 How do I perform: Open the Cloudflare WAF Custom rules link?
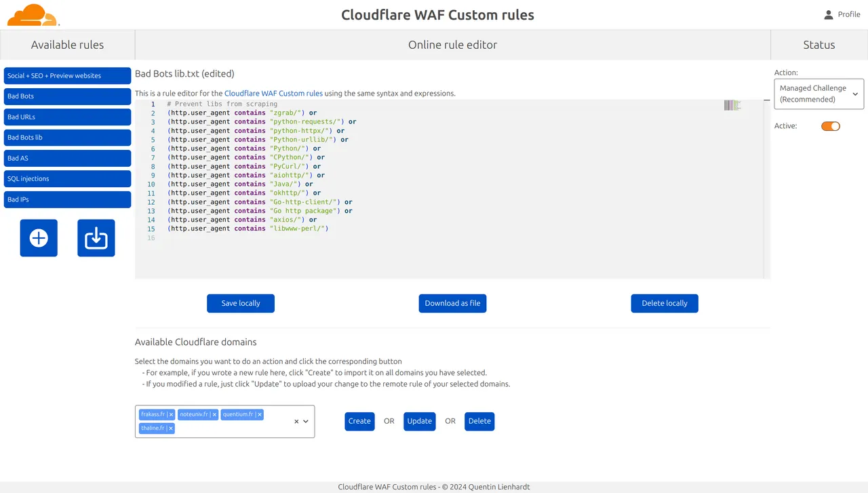click(273, 94)
